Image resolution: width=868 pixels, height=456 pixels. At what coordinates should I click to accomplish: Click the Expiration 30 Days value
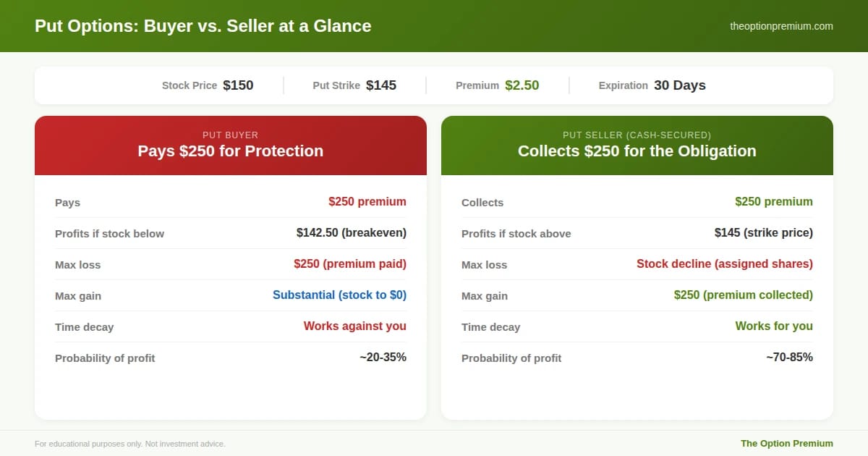tap(679, 85)
